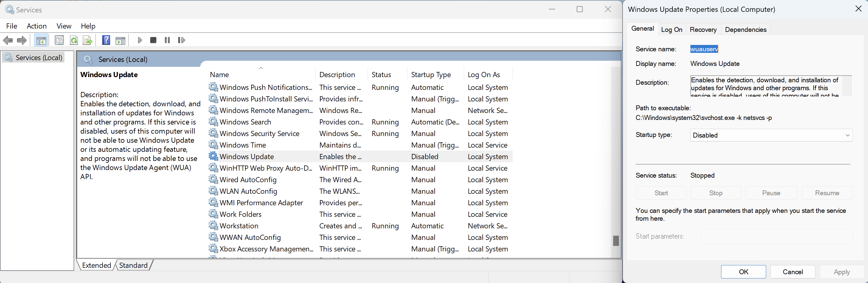
Task: Switch to the Standard view tab
Action: coord(134,265)
